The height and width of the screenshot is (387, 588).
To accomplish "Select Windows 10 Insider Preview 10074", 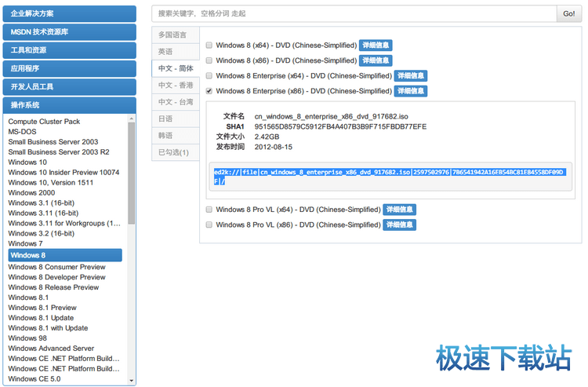I will (x=64, y=172).
